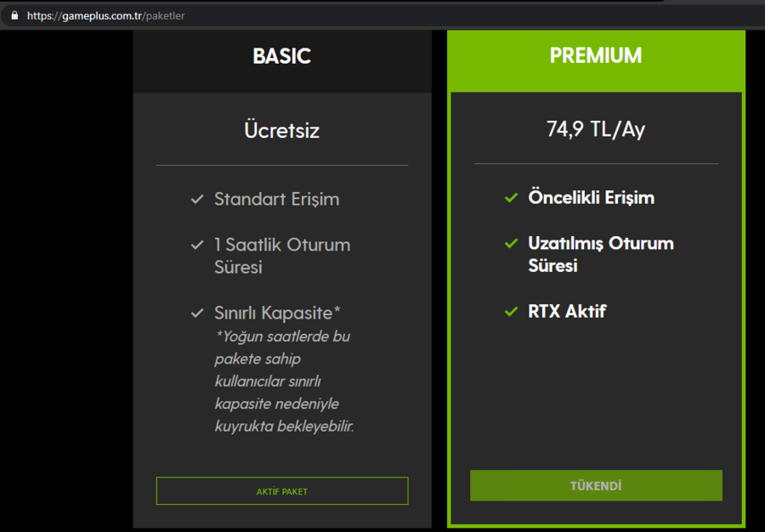The image size is (765, 532).
Task: Click the green checkmark next to Uzatılmış Oturum Süresi
Action: [511, 244]
